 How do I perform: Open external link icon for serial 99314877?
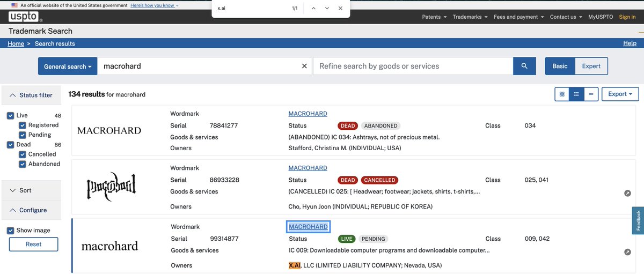pos(627,252)
